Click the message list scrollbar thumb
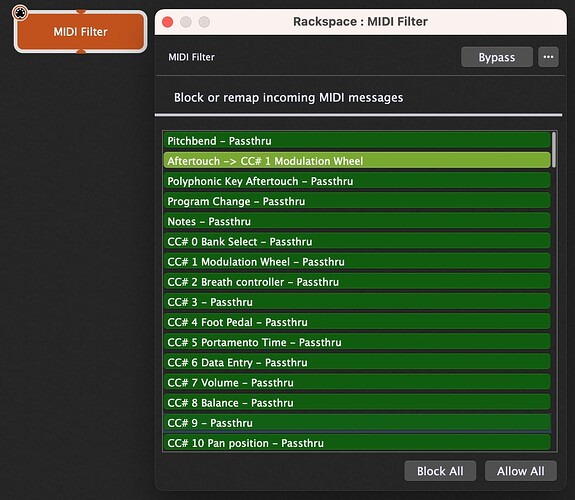This screenshot has width=575, height=500. (554, 150)
